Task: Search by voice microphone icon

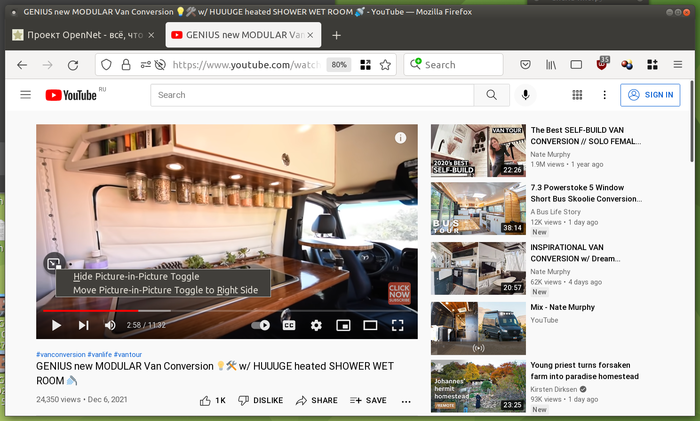Action: coord(526,95)
